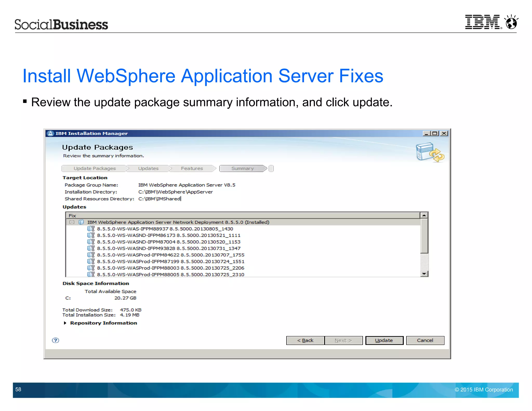This screenshot has width=532, height=411.
Task: Collapse the WebSphere Network Deployment 8.5.5.0 tree node
Action: click(x=72, y=222)
